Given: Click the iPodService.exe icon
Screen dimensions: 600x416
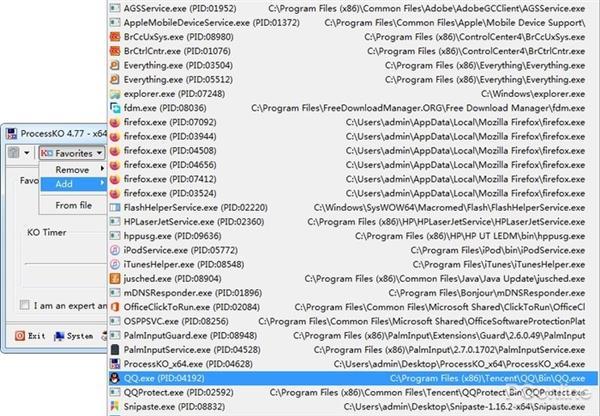Looking at the screenshot, I should coord(115,250).
